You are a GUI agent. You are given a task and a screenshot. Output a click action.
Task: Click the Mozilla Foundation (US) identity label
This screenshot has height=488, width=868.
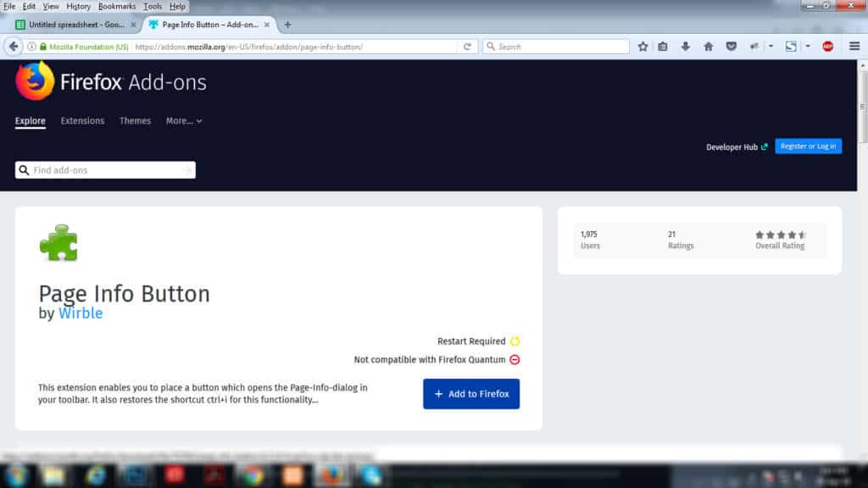88,47
